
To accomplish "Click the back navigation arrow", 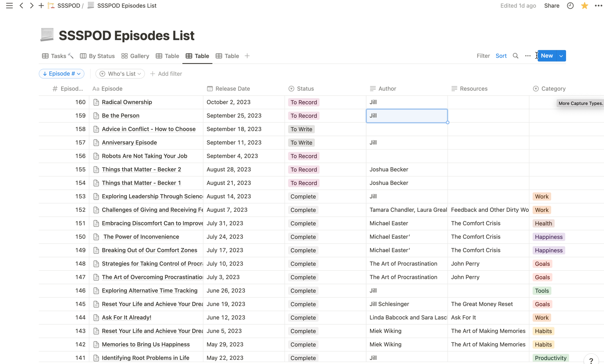I will tap(22, 6).
